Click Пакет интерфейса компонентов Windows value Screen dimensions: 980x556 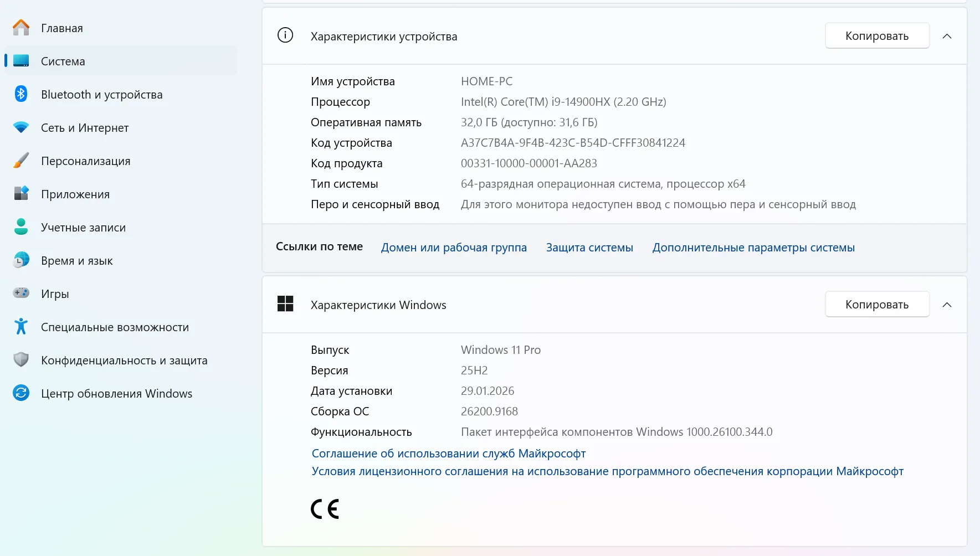pyautogui.click(x=617, y=432)
